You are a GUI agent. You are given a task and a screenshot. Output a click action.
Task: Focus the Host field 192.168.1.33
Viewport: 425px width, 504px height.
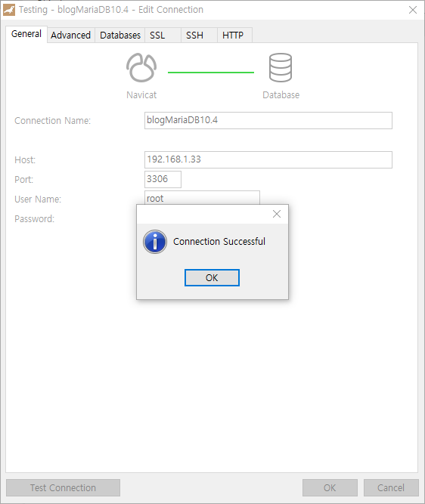[268, 159]
